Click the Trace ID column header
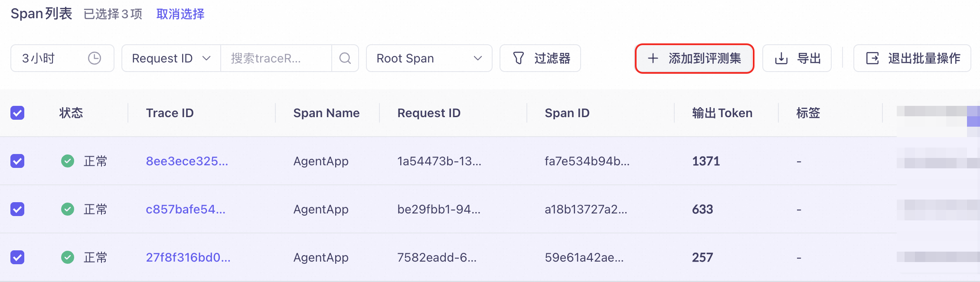Image resolution: width=980 pixels, height=282 pixels. coord(170,113)
